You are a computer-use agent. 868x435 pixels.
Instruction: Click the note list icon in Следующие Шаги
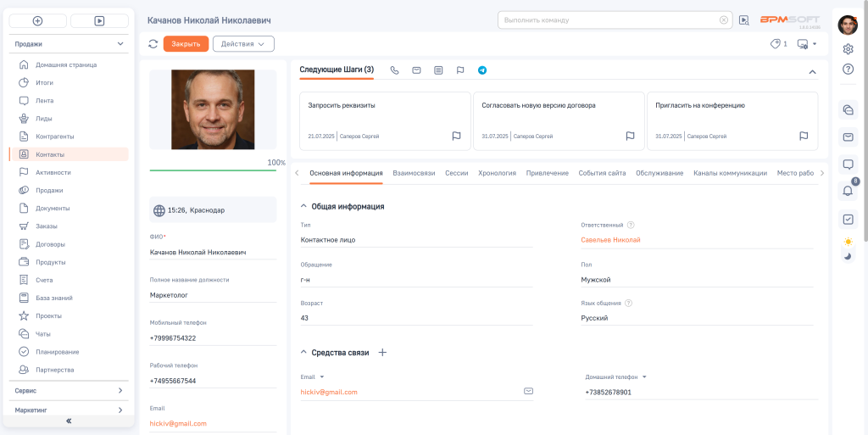pos(438,70)
